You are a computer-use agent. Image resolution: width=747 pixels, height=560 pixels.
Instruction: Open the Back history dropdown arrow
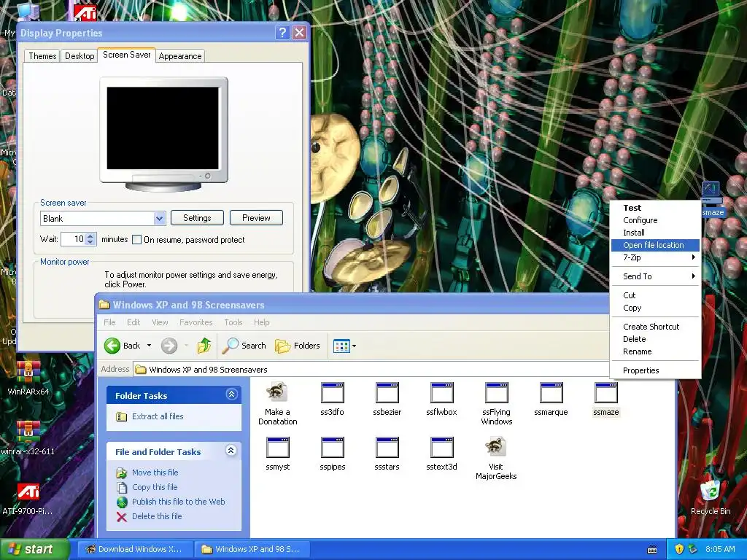(149, 345)
